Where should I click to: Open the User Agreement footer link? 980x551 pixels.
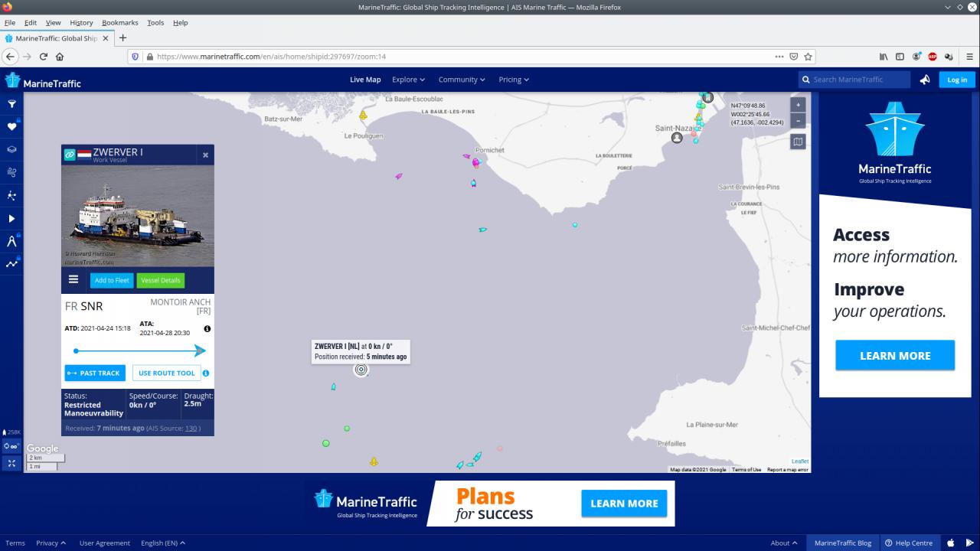(105, 543)
